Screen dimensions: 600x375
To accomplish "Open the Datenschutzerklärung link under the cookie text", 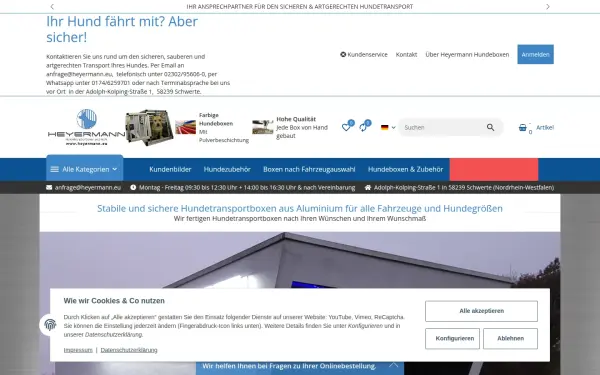I will pos(129,350).
